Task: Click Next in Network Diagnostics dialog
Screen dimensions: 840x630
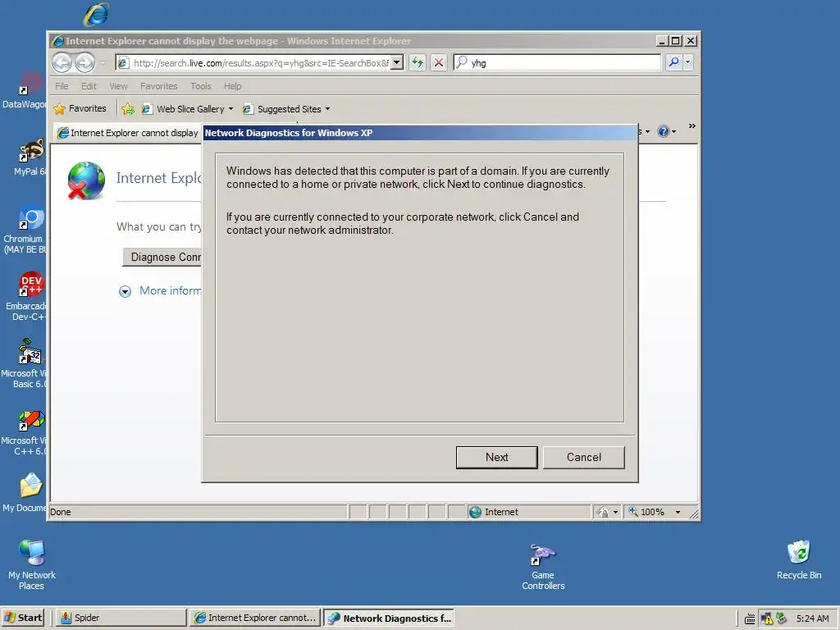Action: coord(496,458)
